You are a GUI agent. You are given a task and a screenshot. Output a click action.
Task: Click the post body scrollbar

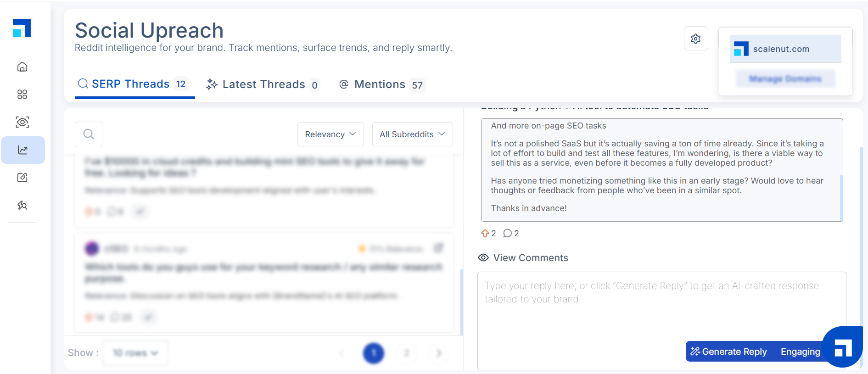841,197
